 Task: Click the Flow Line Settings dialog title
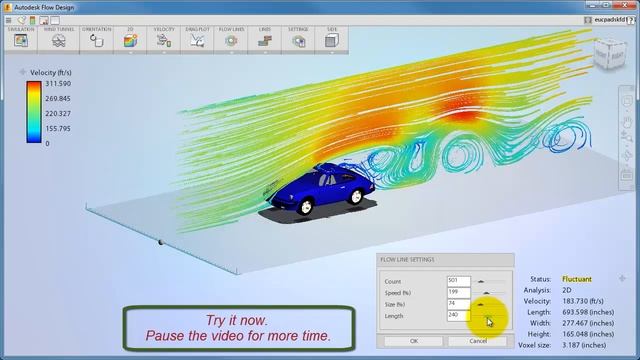(x=407, y=260)
